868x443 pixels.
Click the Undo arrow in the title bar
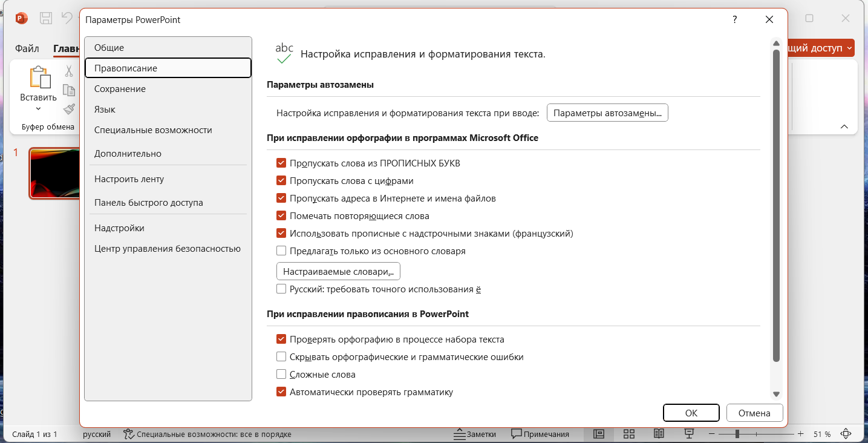click(x=67, y=18)
